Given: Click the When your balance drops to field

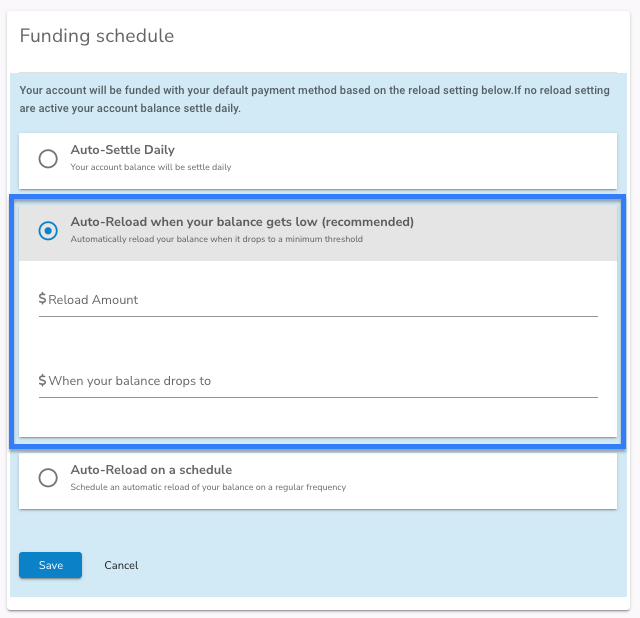Looking at the screenshot, I should (x=318, y=381).
